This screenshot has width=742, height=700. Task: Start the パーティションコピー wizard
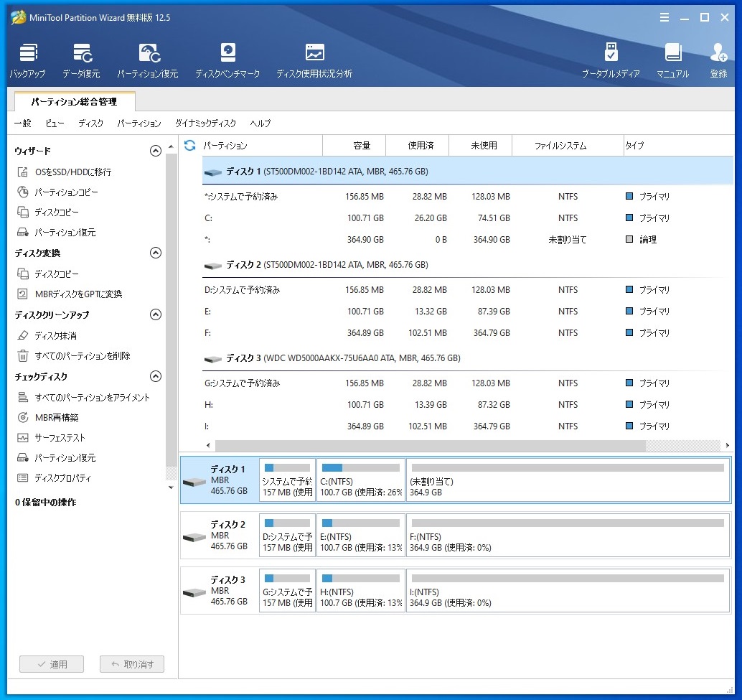click(57, 192)
